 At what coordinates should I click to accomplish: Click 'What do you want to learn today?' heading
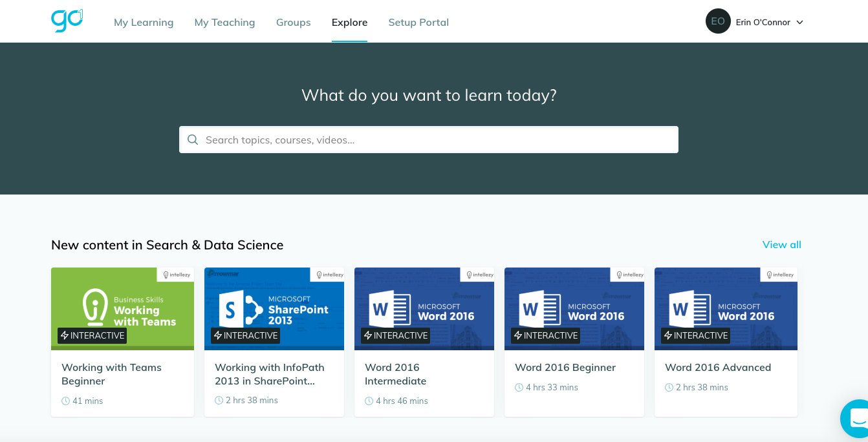[x=429, y=96]
